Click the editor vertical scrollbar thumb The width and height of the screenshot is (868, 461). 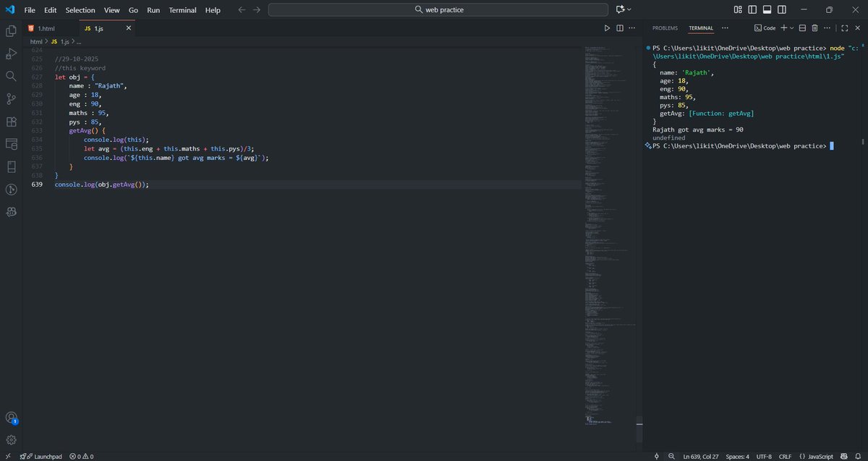click(x=639, y=430)
